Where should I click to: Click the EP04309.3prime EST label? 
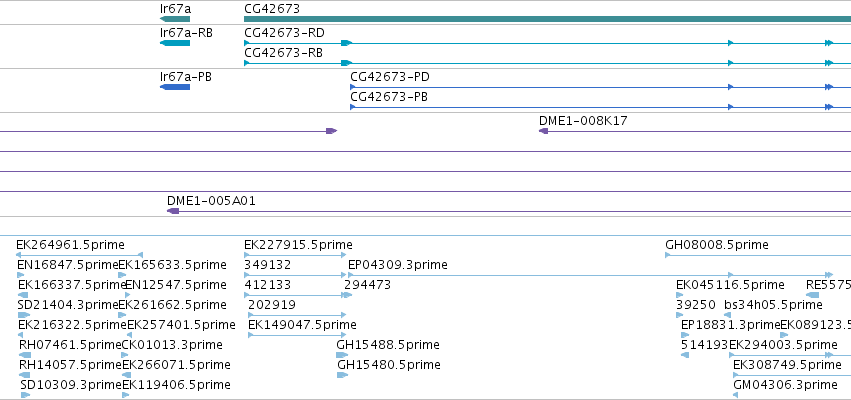(398, 265)
